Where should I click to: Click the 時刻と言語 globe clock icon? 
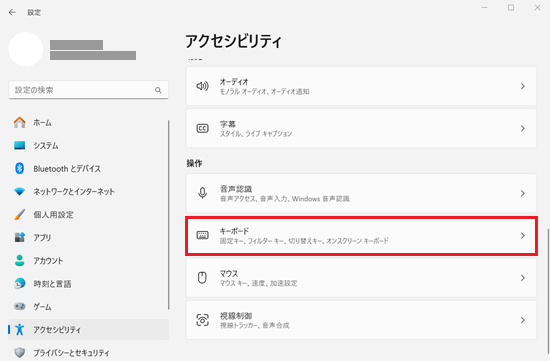(x=20, y=283)
